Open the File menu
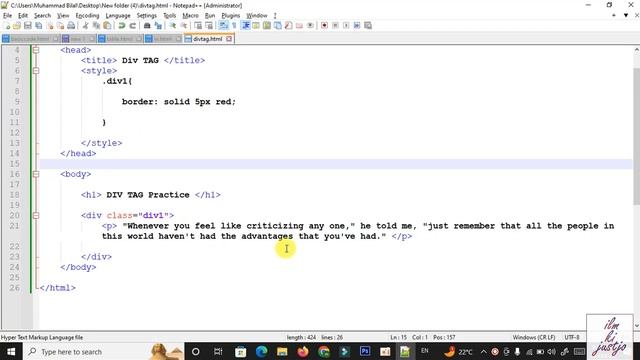640x360 pixels. click(7, 16)
